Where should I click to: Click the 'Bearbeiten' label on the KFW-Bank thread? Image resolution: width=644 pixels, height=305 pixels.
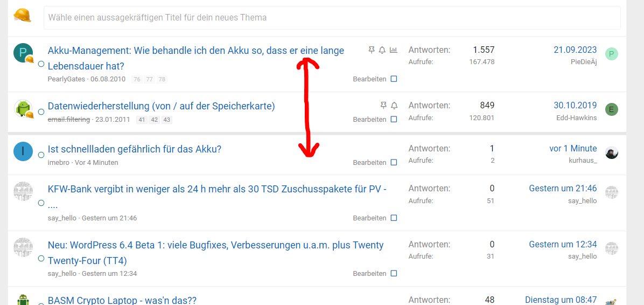(x=369, y=218)
